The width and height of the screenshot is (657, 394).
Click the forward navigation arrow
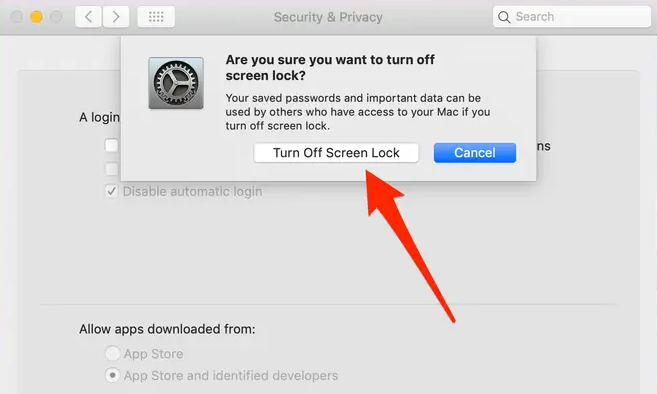[x=116, y=17]
